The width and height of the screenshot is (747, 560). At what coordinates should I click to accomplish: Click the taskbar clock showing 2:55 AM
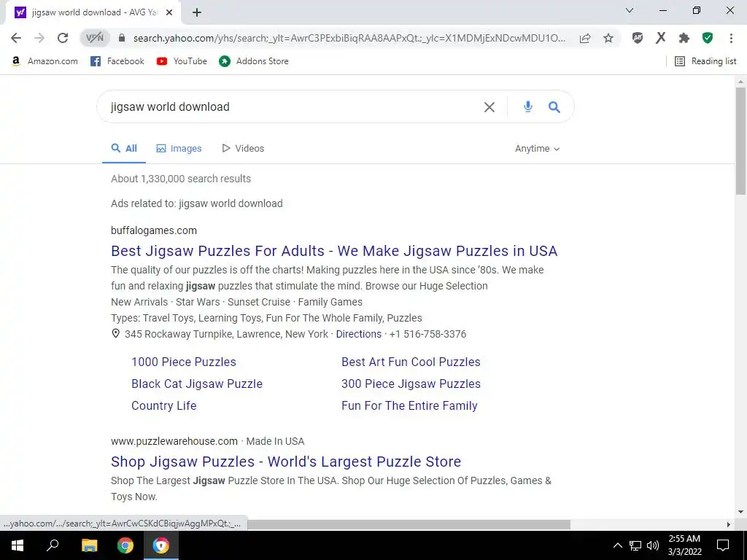pos(684,545)
